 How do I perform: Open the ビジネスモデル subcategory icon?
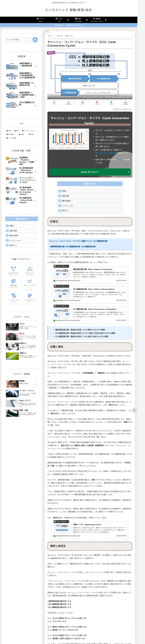click(x=13, y=271)
